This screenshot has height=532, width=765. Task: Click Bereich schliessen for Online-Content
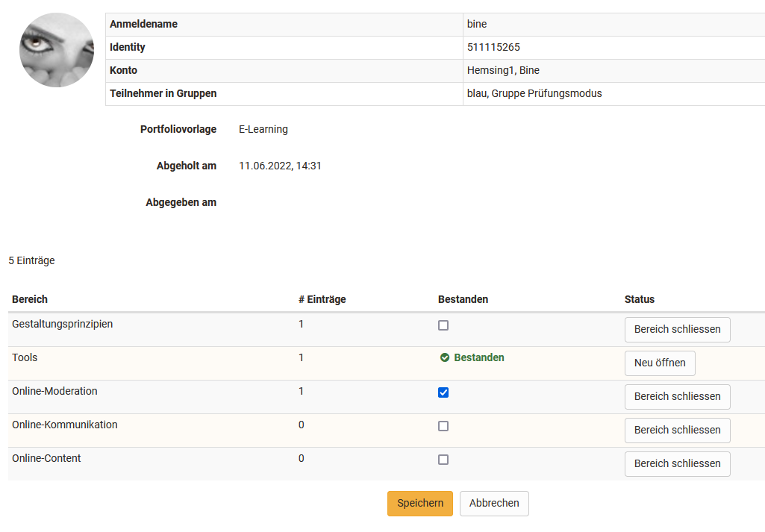click(x=677, y=463)
